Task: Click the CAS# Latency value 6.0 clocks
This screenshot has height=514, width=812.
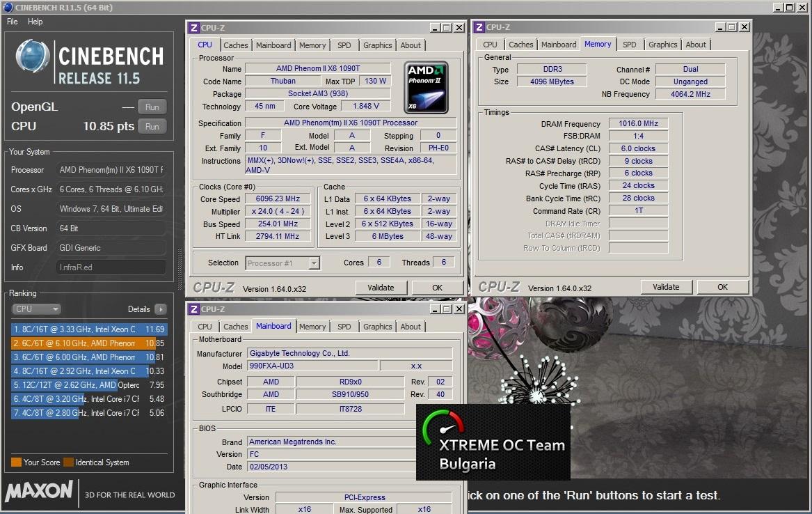Action: [639, 148]
